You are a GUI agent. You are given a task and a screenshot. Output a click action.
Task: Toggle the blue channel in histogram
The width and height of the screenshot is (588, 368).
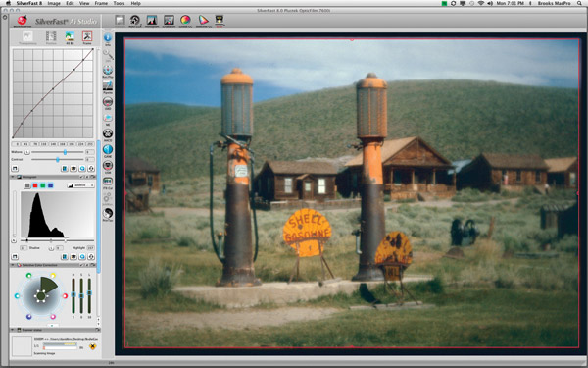click(x=50, y=185)
